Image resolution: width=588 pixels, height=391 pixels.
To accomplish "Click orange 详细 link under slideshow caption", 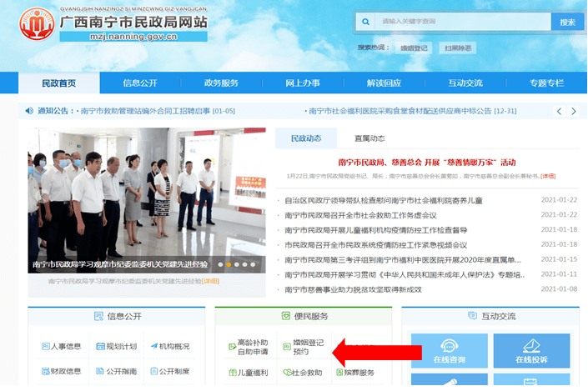I will pyautogui.click(x=210, y=281).
